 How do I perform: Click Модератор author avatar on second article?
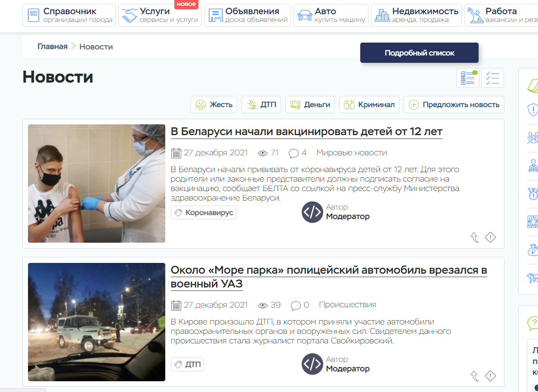pyautogui.click(x=312, y=364)
